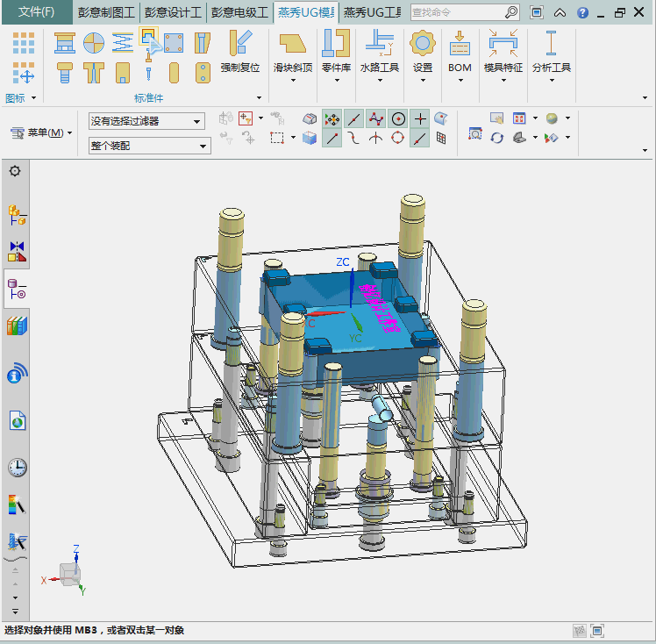Expand the 零件库 dropdown arrow
Screen dimensions: 656x644
coord(337,80)
